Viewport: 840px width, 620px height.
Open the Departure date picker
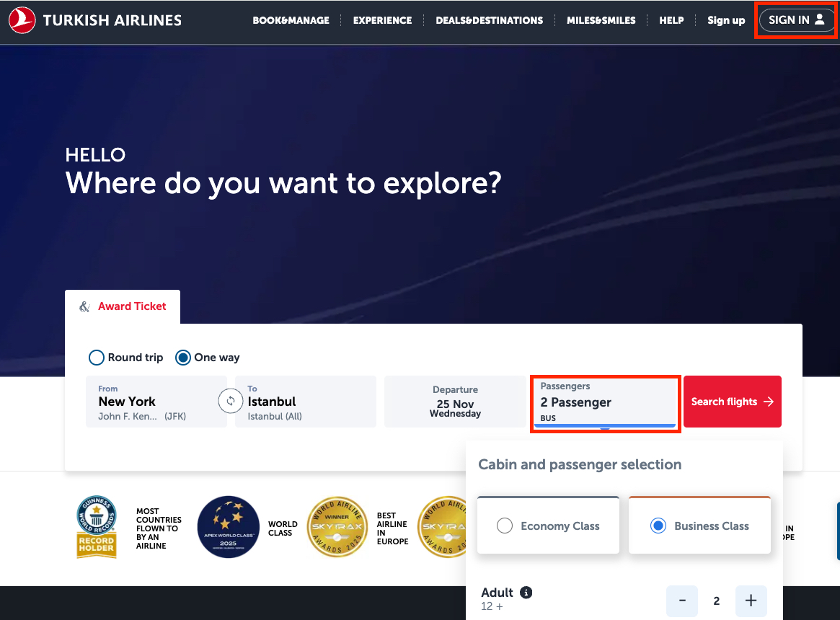[x=455, y=402]
